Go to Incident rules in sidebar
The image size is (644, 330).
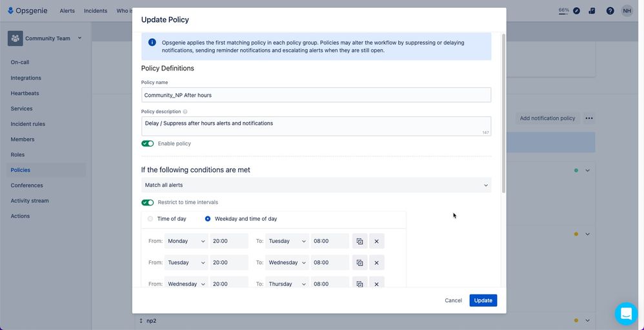coord(28,124)
